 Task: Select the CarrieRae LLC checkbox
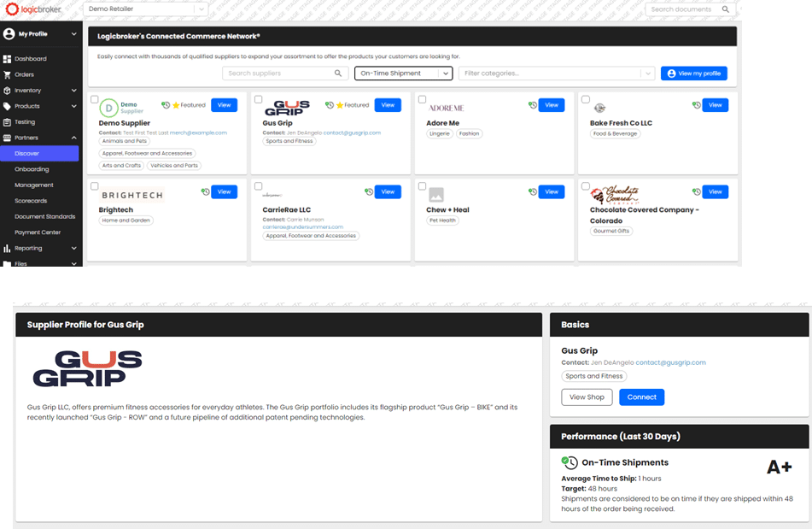[259, 186]
